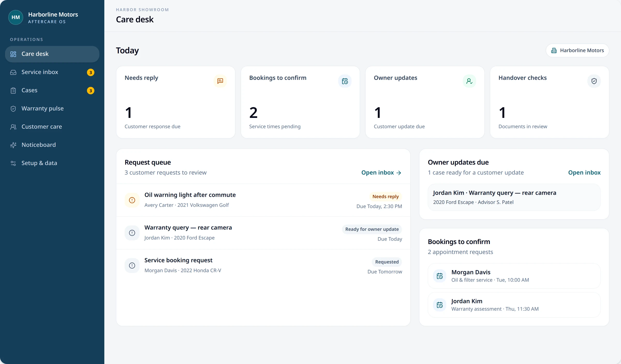Follow Open inbox link in Owner updates due
Screen dimensions: 621x364
584,173
